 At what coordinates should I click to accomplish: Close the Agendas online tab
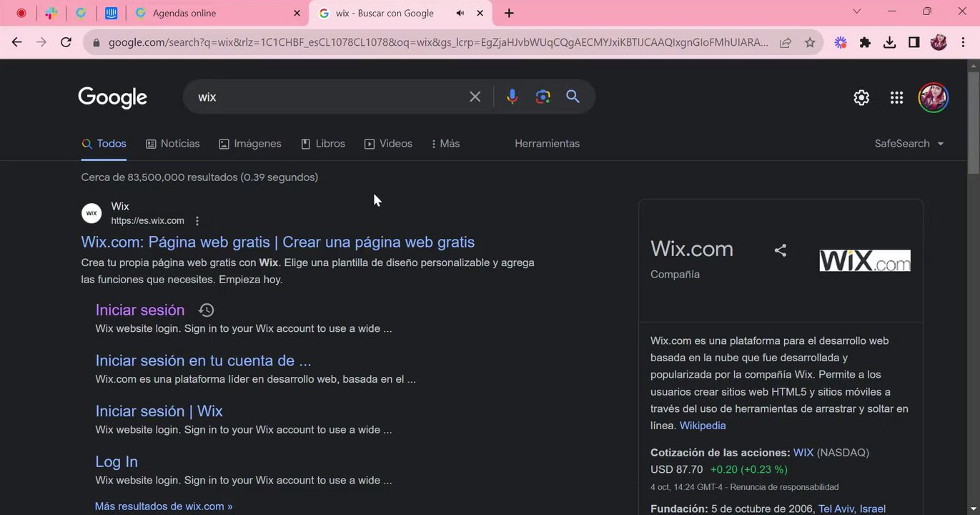click(297, 13)
